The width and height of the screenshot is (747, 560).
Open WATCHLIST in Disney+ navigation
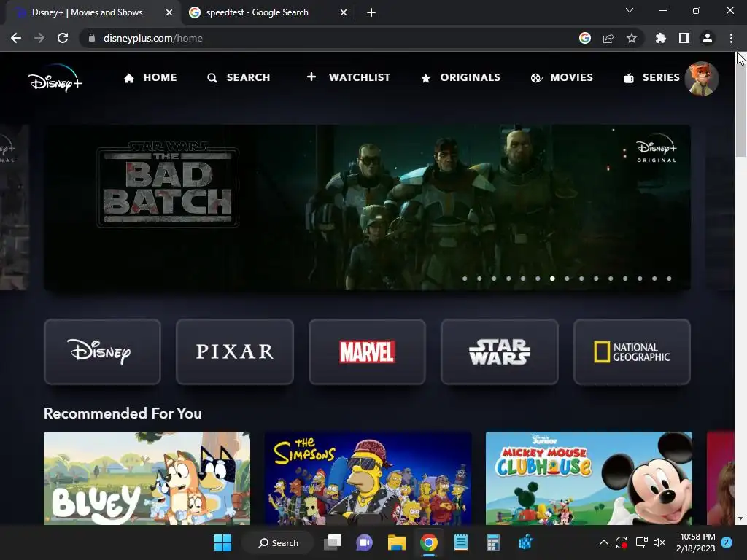pos(348,77)
